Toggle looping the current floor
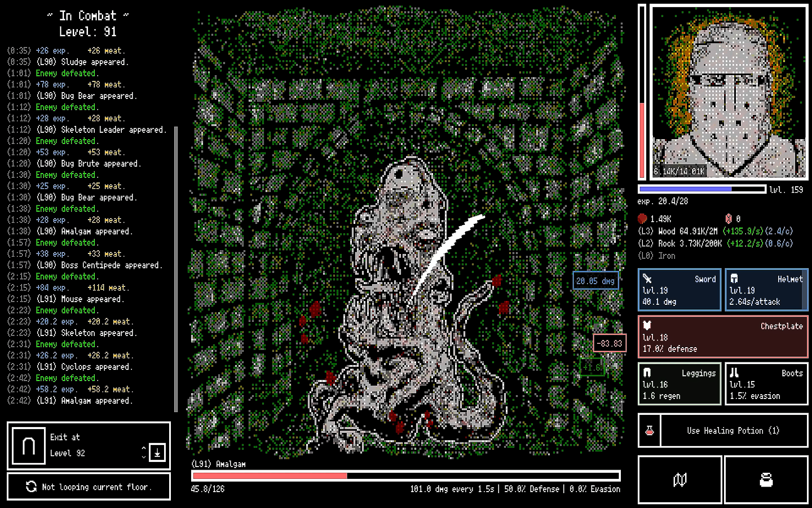This screenshot has width=812, height=508. 89,487
